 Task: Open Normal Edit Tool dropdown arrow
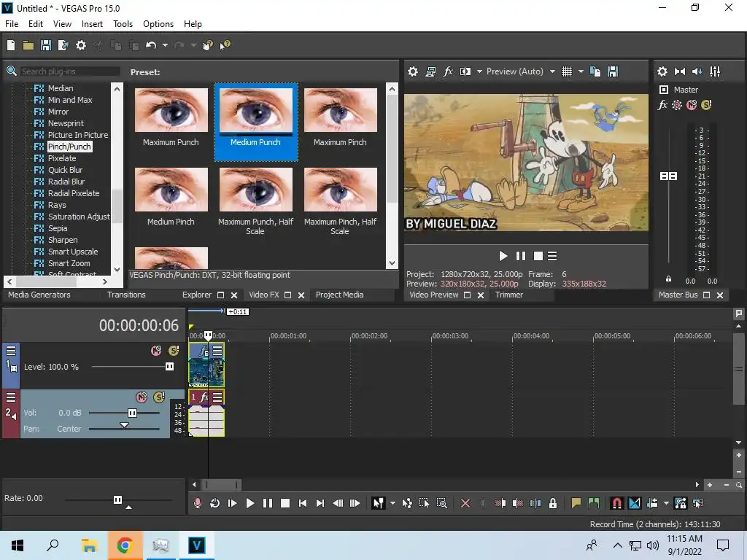(392, 503)
